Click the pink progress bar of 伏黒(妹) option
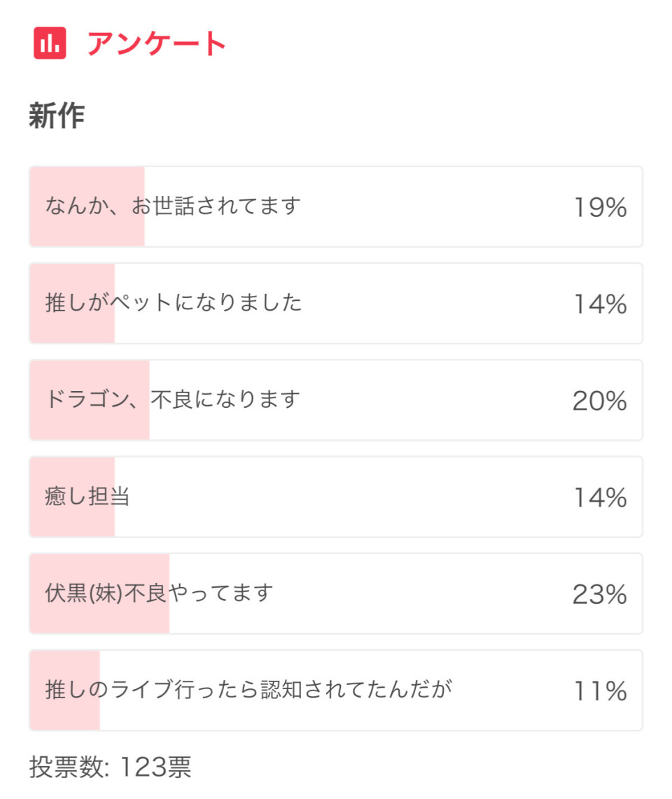 (x=99, y=593)
